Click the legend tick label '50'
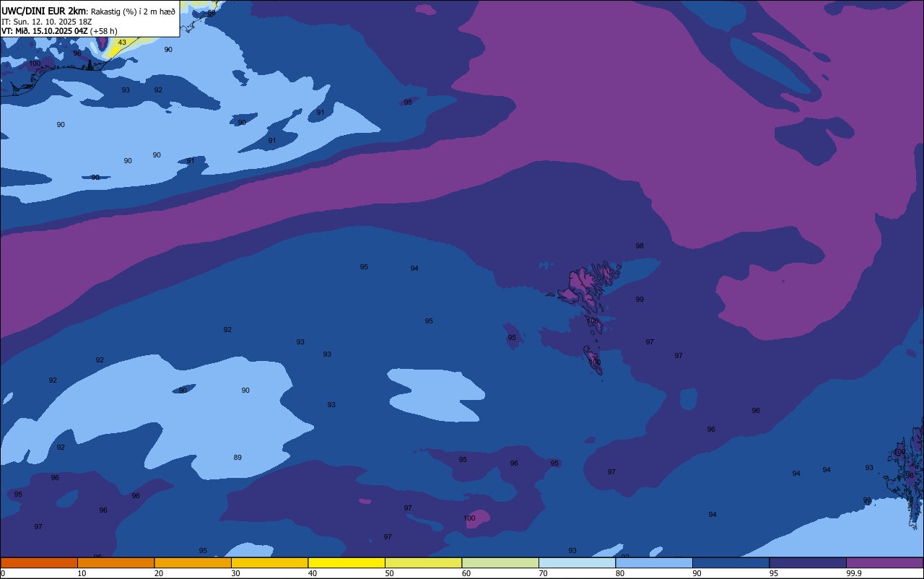This screenshot has width=924, height=579. pos(390,573)
